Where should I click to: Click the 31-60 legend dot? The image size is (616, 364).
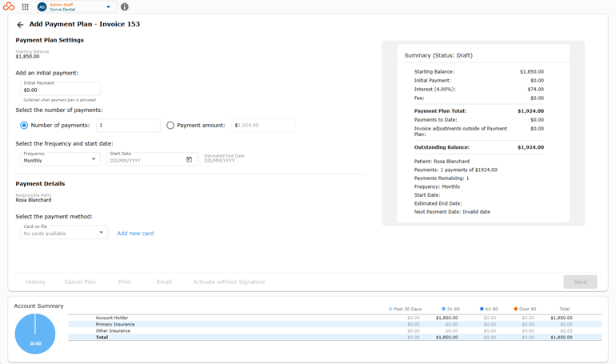pyautogui.click(x=443, y=309)
